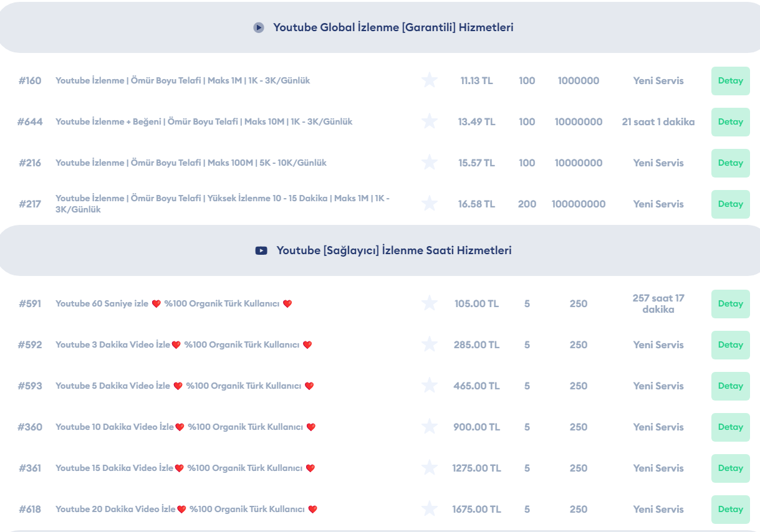Image resolution: width=760 pixels, height=532 pixels.
Task: Click service ID #618
Action: [30, 509]
